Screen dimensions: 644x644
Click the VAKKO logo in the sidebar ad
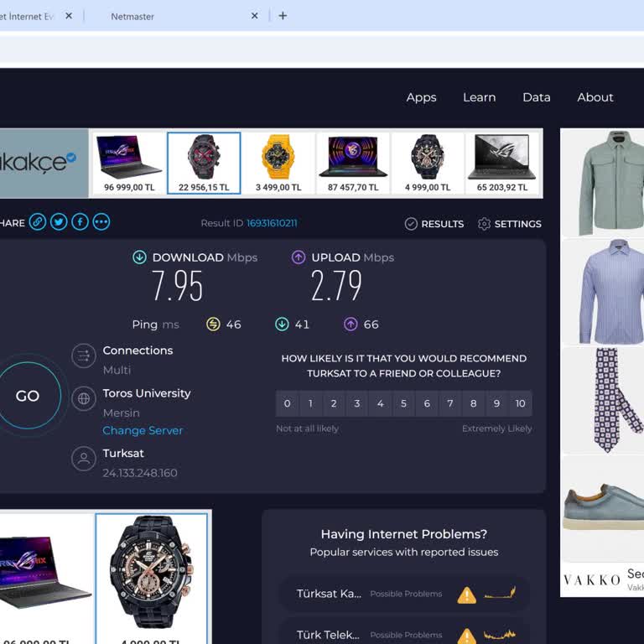coord(591,580)
